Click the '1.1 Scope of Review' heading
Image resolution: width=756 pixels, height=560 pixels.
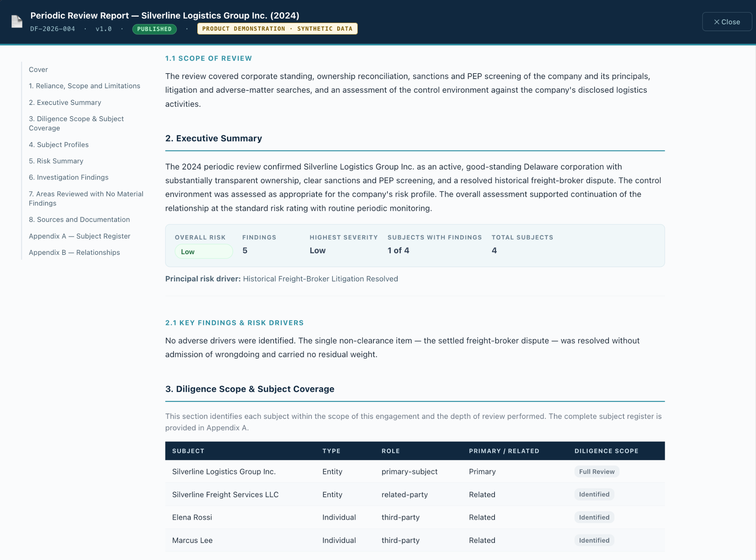click(208, 58)
